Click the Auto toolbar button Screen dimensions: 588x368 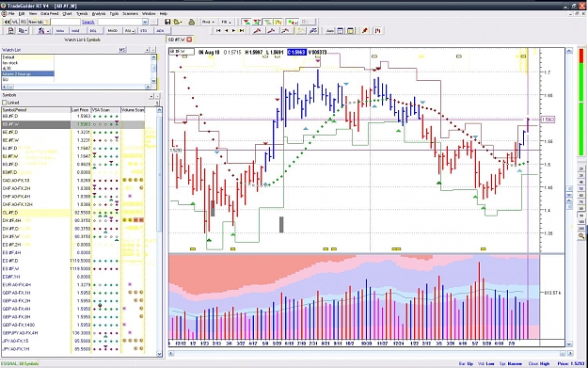329,31
